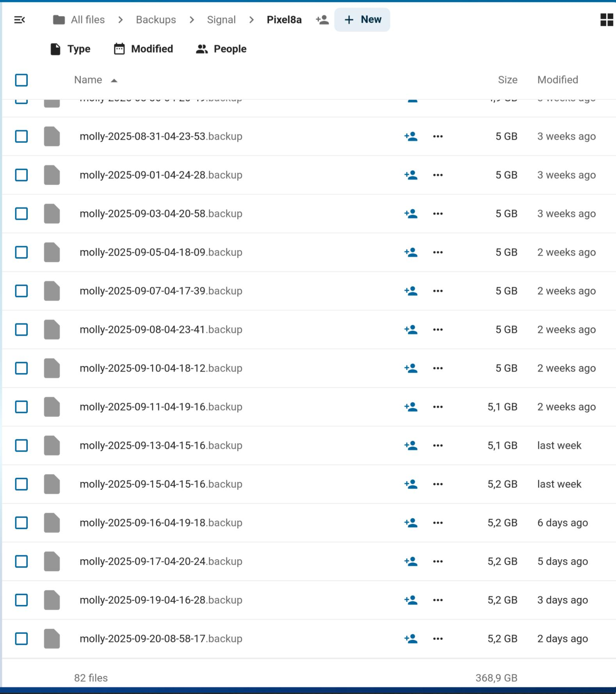616x694 pixels.
Task: Share the molly-2025-09-20-08-58-17 backup file
Action: [x=411, y=639]
